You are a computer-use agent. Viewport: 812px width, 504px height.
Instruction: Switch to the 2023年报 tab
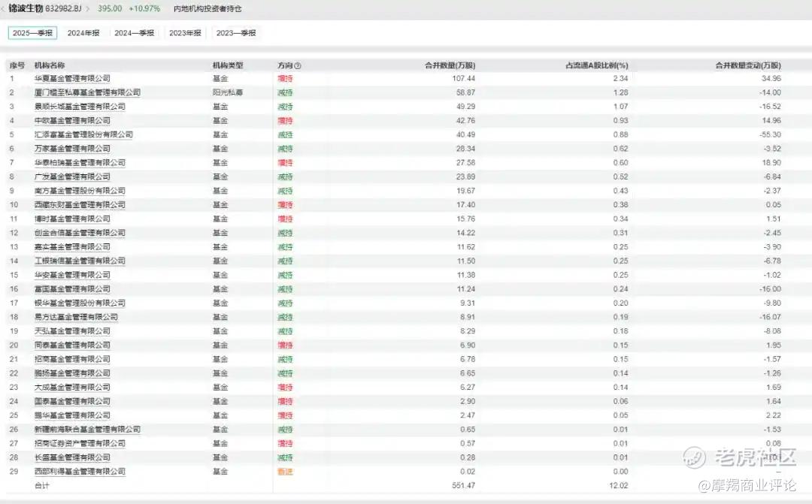pyautogui.click(x=185, y=33)
